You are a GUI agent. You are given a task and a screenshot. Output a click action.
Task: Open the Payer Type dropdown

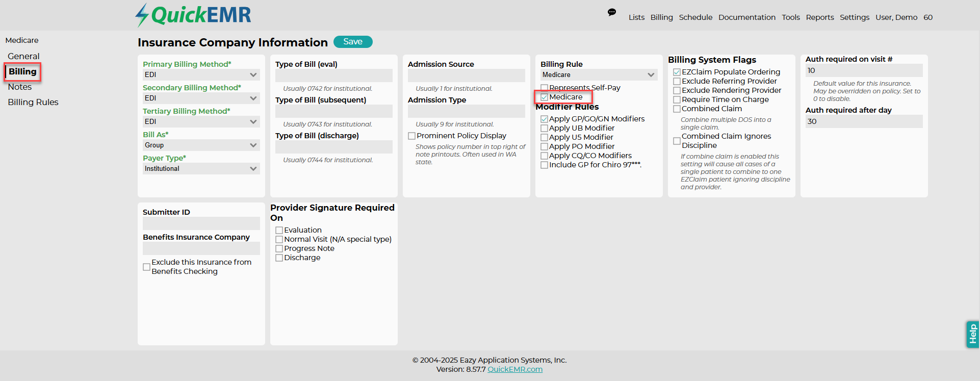click(x=201, y=168)
